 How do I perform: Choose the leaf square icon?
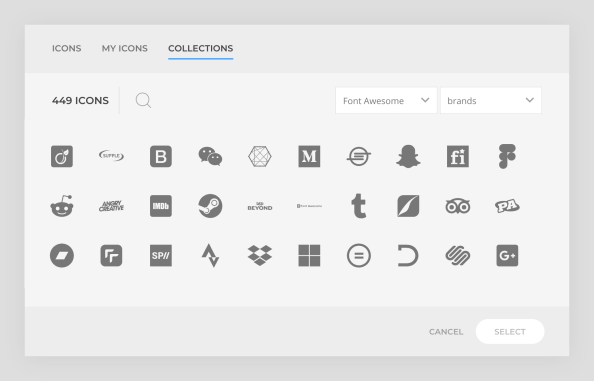[x=408, y=206]
